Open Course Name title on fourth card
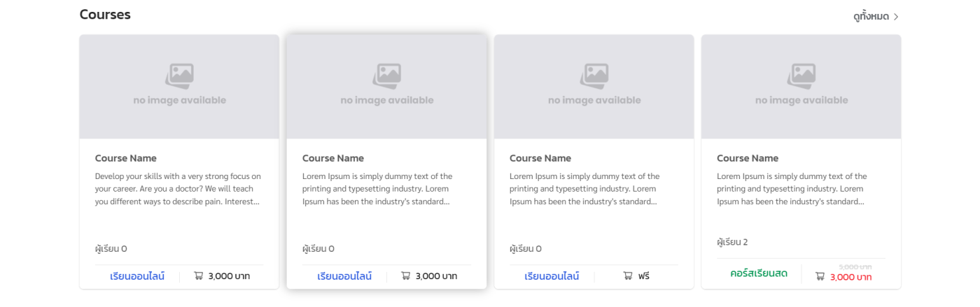Screen dimensions: 980x307 coord(747,158)
